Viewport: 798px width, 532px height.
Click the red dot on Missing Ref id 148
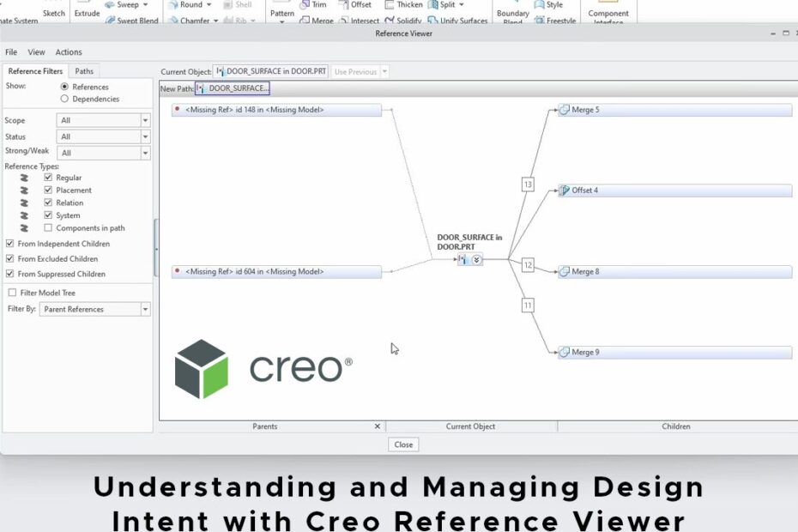click(x=177, y=109)
